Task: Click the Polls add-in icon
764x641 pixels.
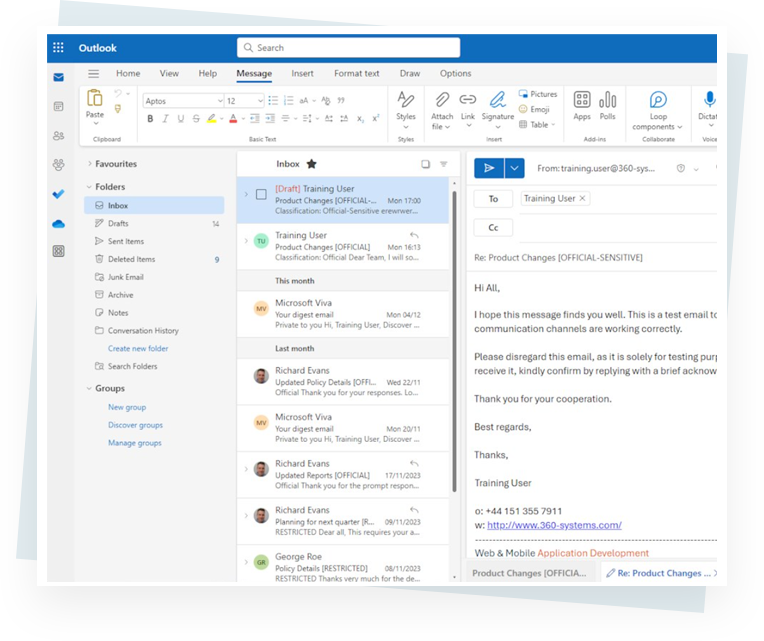Action: (x=607, y=101)
